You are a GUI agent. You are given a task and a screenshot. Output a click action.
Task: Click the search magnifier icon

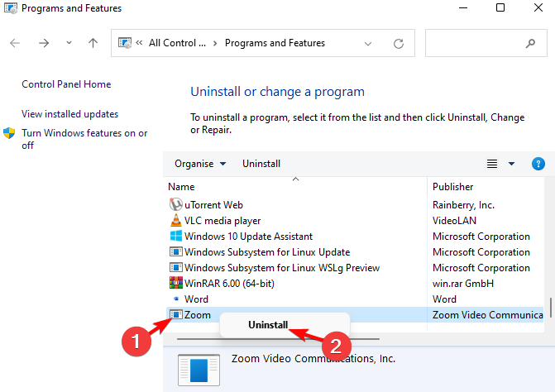[x=530, y=44]
